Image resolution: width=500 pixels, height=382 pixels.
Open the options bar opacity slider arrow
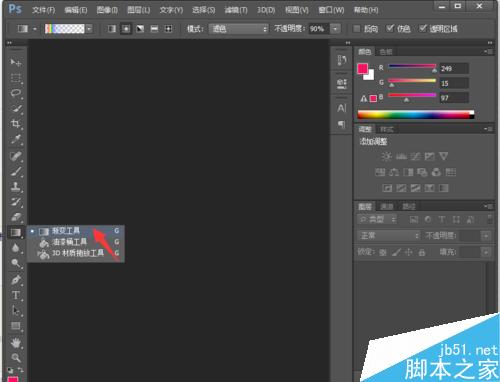pyautogui.click(x=335, y=29)
